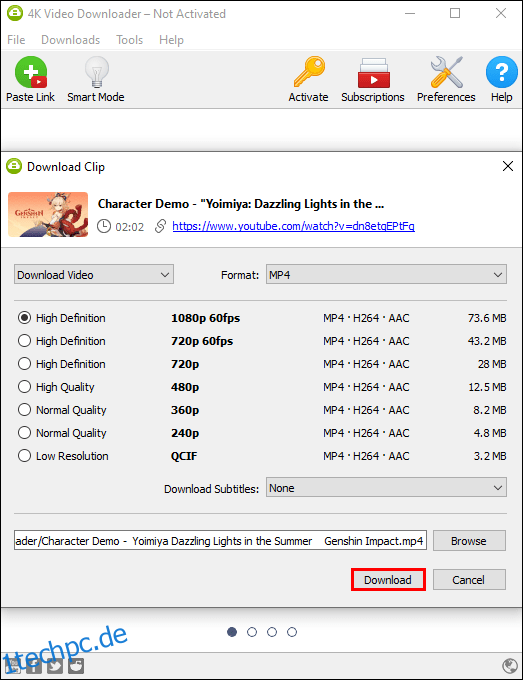This screenshot has height=680, width=523.
Task: Minimize the 4K Video Downloader window
Action: 410,13
